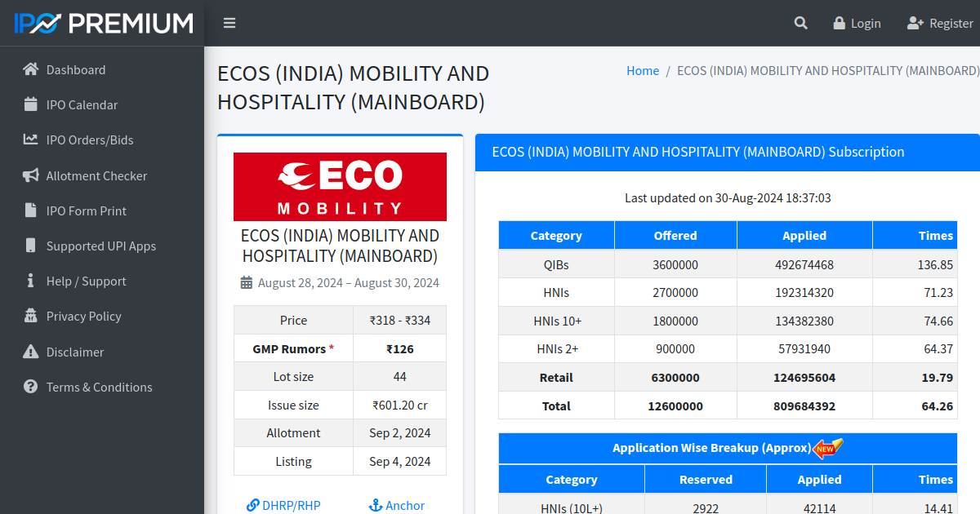
Task: Follow the Home breadcrumb link
Action: click(643, 71)
